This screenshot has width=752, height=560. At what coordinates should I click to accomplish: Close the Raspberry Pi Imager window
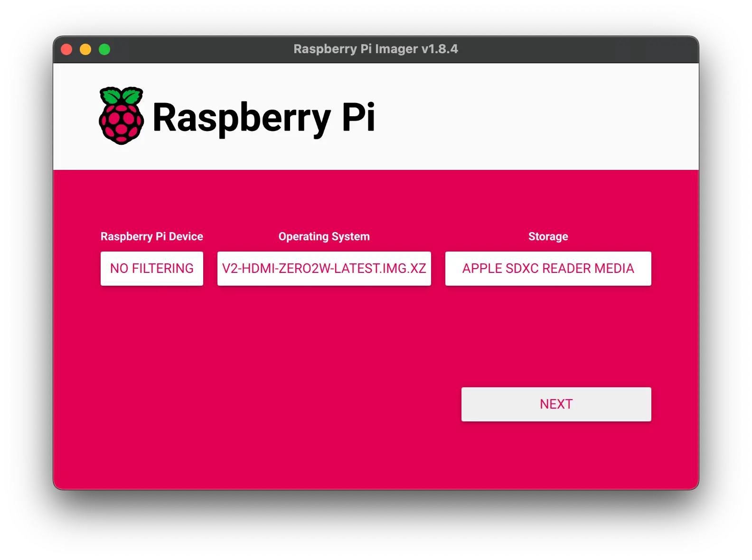(x=66, y=49)
